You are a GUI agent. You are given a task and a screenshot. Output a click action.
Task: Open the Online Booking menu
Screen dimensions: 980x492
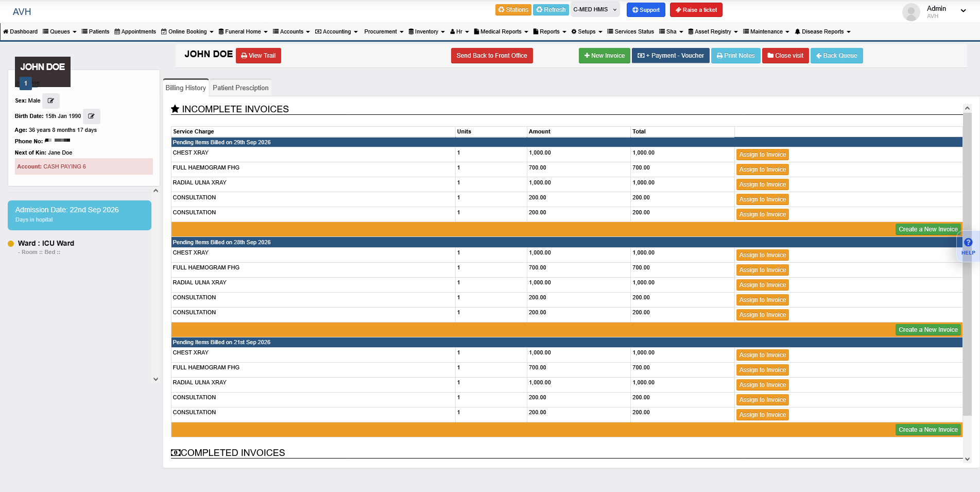(187, 31)
